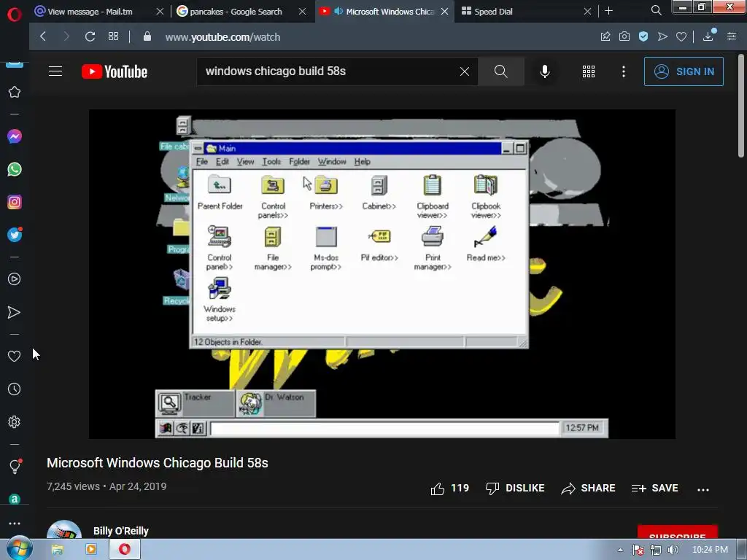Image resolution: width=747 pixels, height=560 pixels.
Task: Click the page vertical scrollbar thumb
Action: pos(741,106)
